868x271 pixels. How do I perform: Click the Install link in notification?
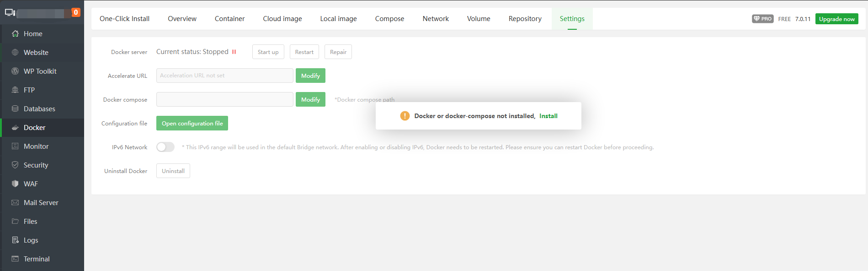tap(548, 116)
